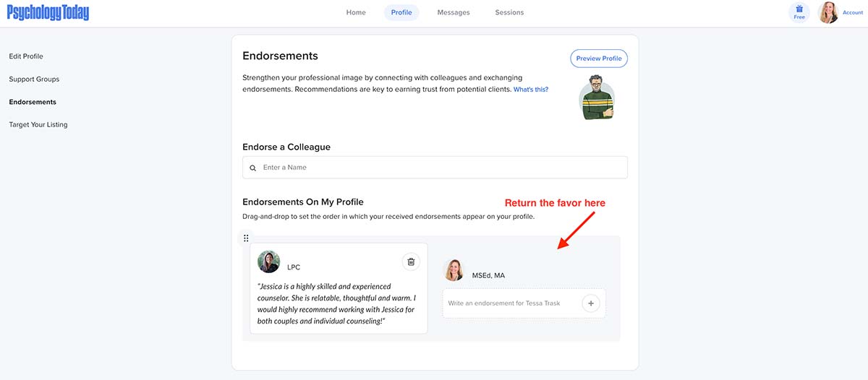The height and width of the screenshot is (380, 868).
Task: Click the Endorsements On My Profile heading
Action: click(303, 202)
